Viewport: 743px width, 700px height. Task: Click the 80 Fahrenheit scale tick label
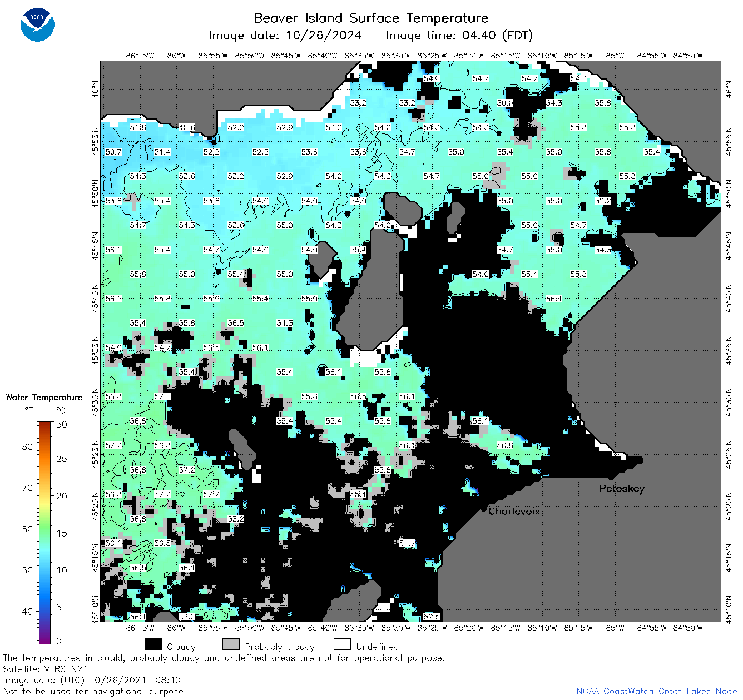click(x=27, y=446)
